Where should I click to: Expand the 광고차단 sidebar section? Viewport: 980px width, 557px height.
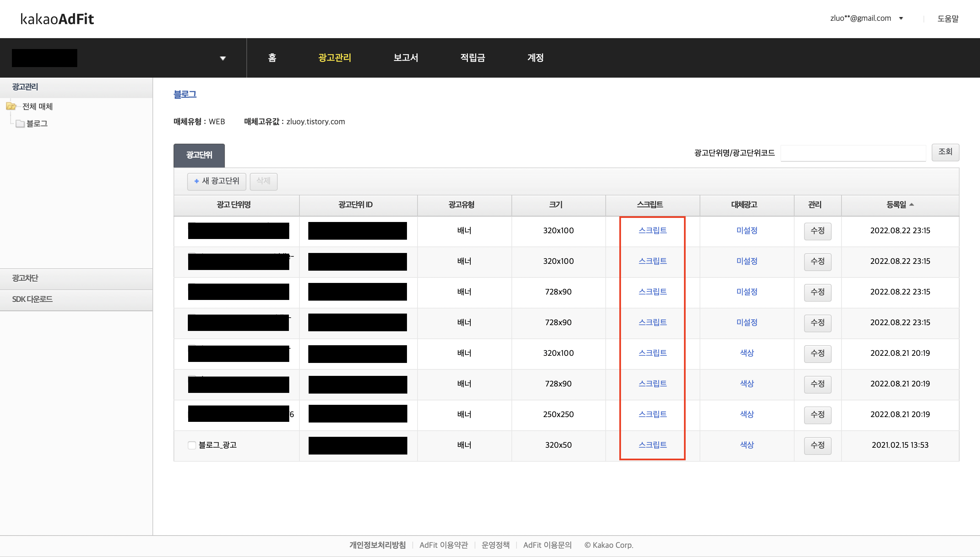click(25, 278)
